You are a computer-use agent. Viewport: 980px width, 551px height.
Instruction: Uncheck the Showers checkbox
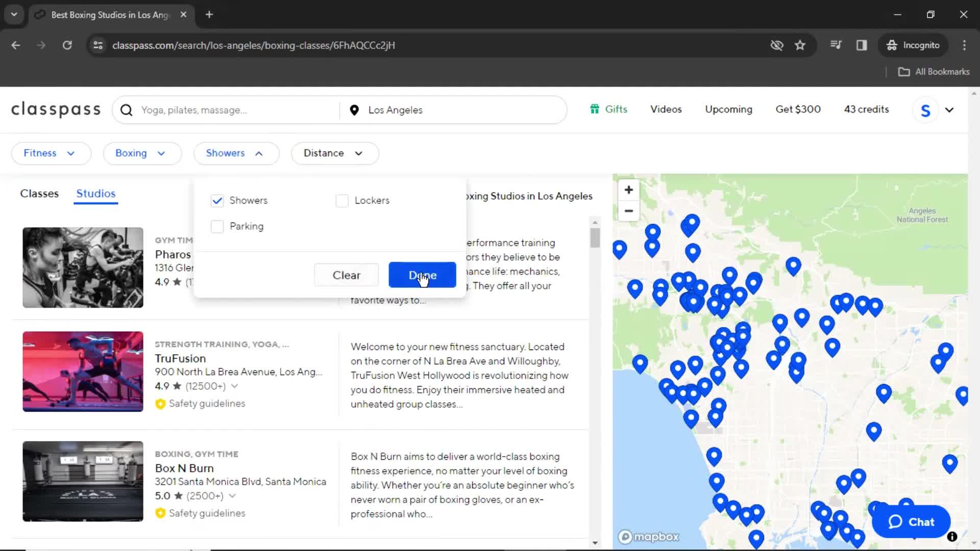[x=217, y=201]
